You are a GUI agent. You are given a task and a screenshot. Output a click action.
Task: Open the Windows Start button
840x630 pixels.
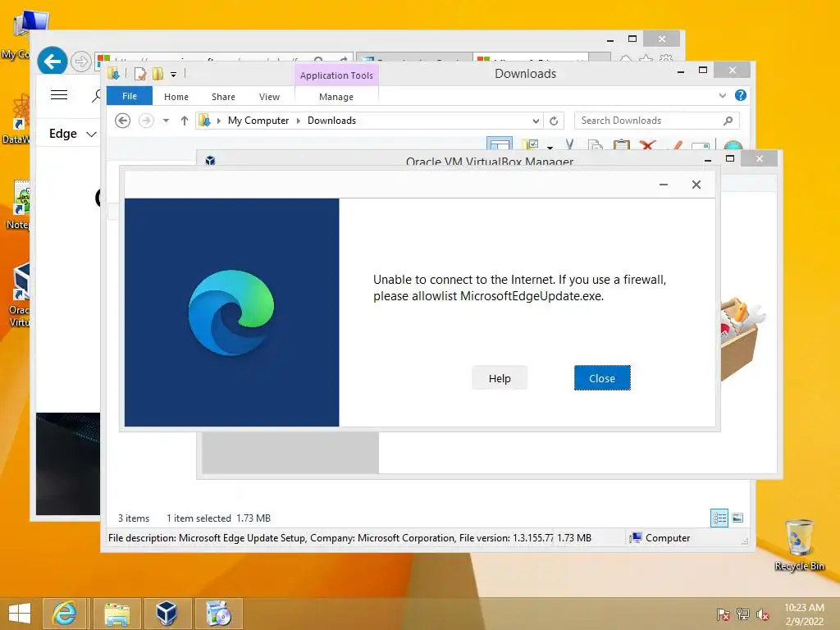tap(20, 614)
